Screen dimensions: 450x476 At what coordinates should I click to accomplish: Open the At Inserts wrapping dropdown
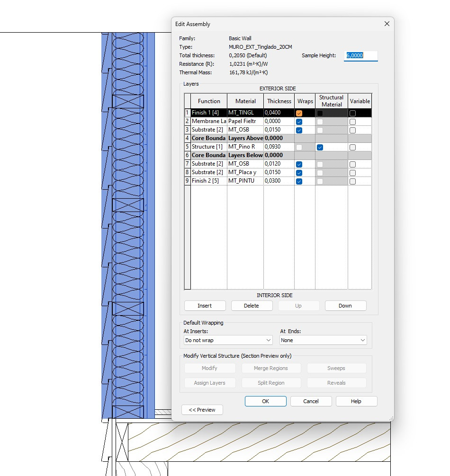point(228,340)
